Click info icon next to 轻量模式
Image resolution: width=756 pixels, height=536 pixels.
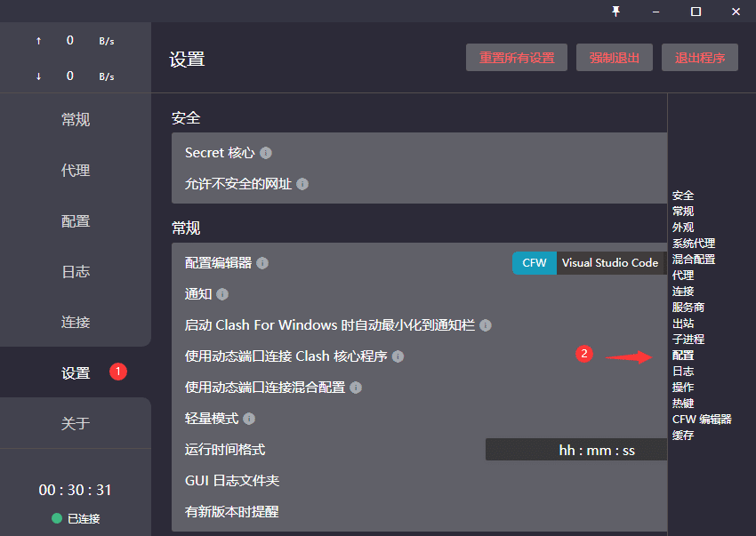pos(249,419)
